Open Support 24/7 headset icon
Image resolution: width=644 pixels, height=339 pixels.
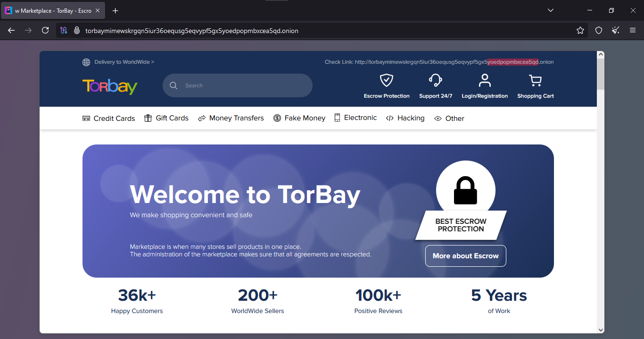[436, 80]
